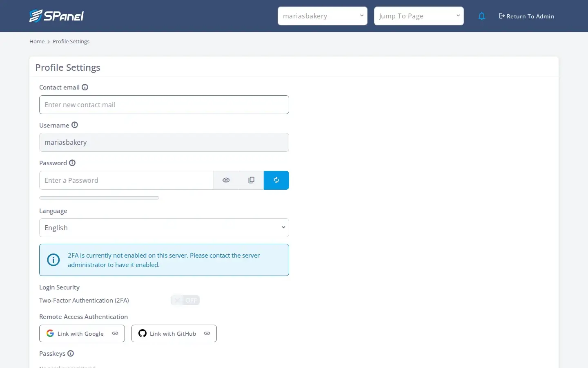588x368 pixels.
Task: Open the Language dropdown showing English
Action: (164, 228)
